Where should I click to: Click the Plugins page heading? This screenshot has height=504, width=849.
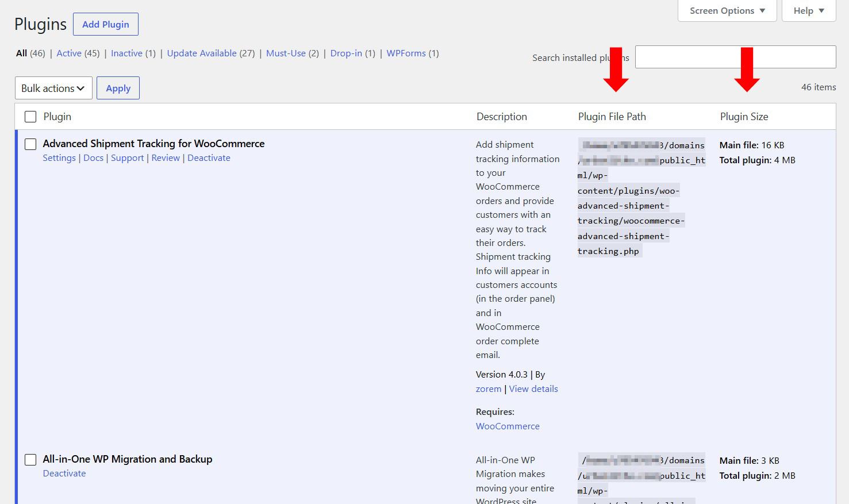point(40,24)
